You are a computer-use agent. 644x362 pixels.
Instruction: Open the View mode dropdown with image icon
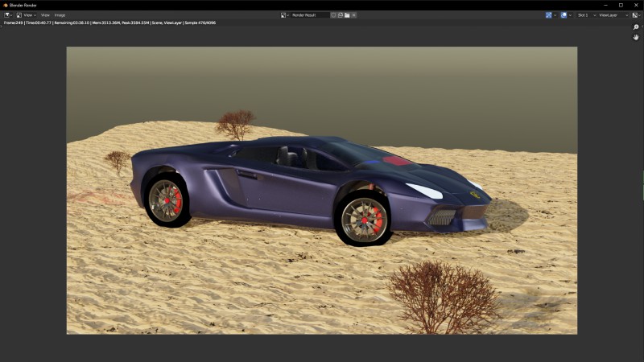[27, 15]
